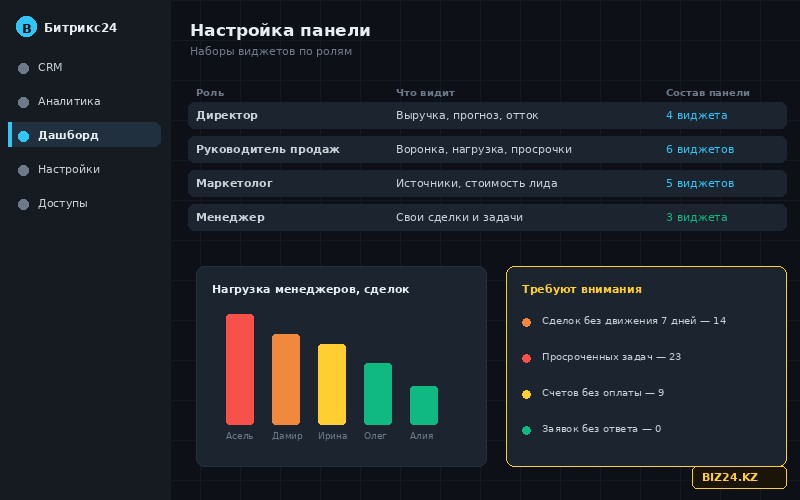Click the Роль column header

click(210, 93)
